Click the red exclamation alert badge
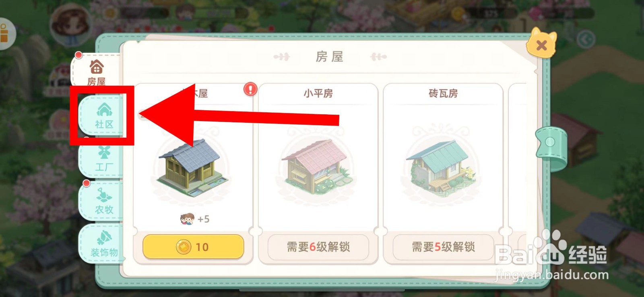644x297 pixels. [x=250, y=89]
